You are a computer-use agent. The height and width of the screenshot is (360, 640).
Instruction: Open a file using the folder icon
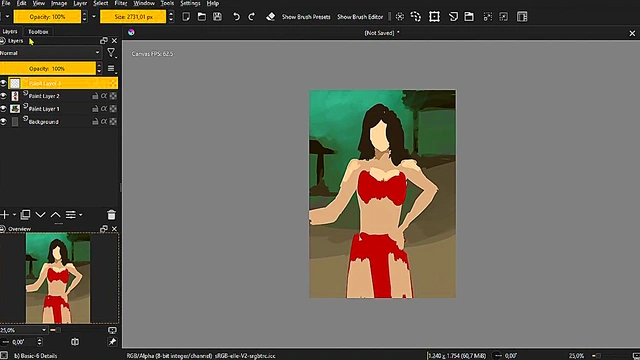tap(202, 17)
